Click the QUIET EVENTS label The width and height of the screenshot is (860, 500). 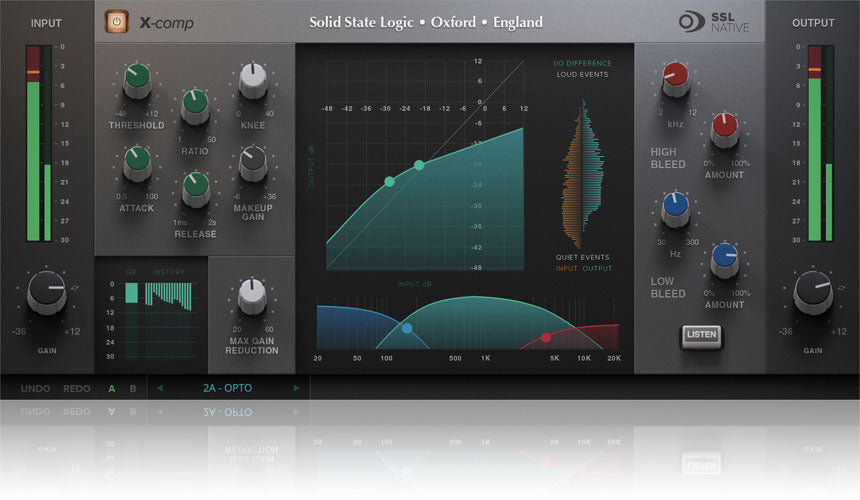[582, 257]
